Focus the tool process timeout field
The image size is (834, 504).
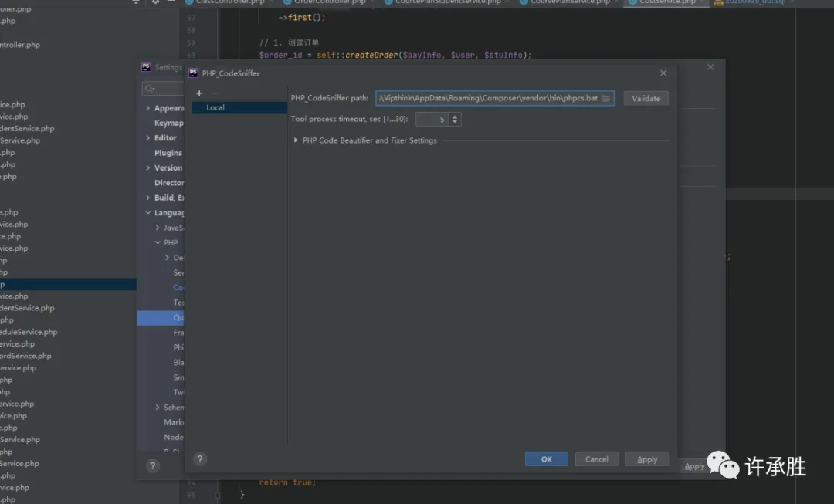432,119
